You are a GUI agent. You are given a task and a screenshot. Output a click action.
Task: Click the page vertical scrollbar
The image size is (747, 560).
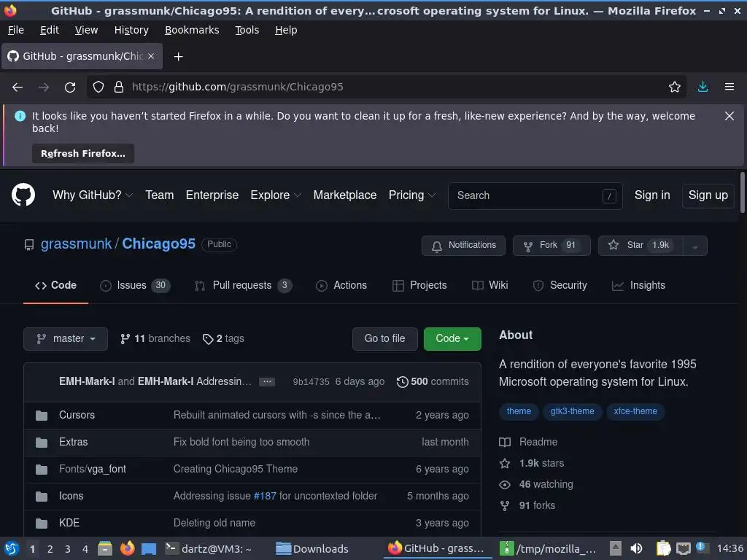click(x=742, y=192)
